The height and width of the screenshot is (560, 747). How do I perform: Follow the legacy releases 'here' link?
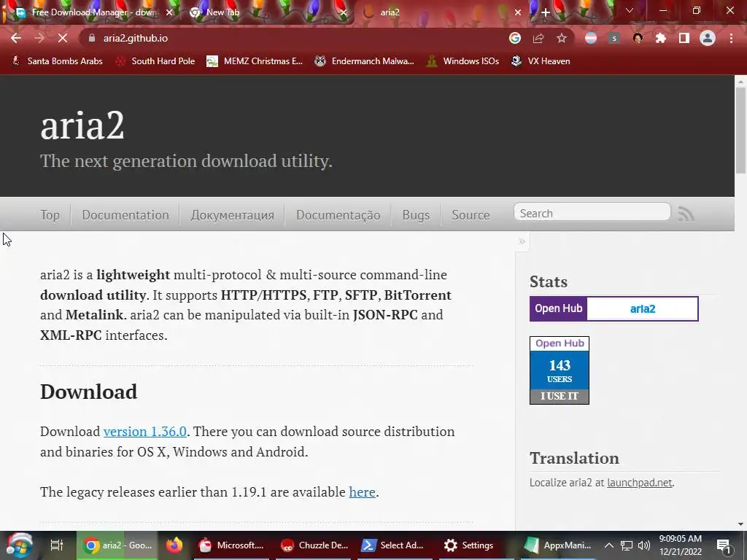(362, 492)
